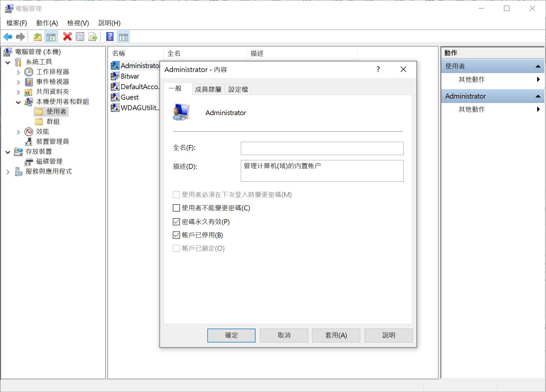Open the 檔案(F) menu

[x=17, y=23]
